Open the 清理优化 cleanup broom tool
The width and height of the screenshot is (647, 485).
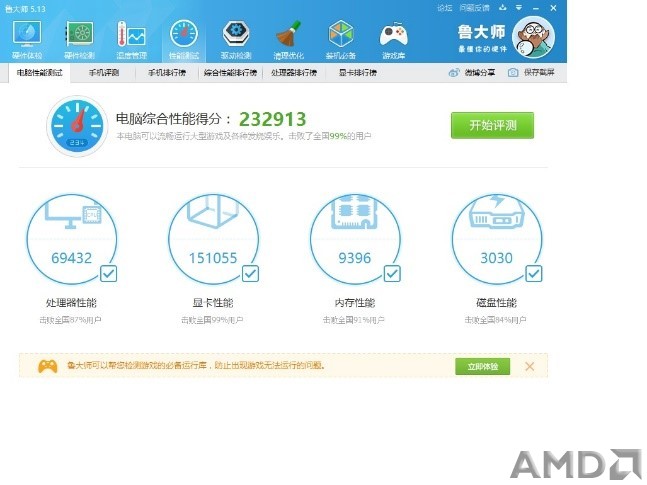[288, 40]
